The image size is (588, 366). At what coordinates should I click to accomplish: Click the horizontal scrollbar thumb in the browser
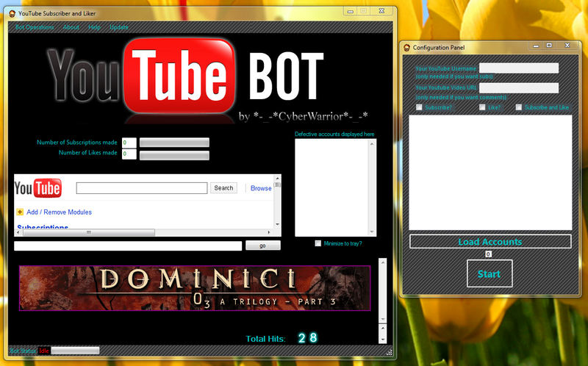[89, 232]
